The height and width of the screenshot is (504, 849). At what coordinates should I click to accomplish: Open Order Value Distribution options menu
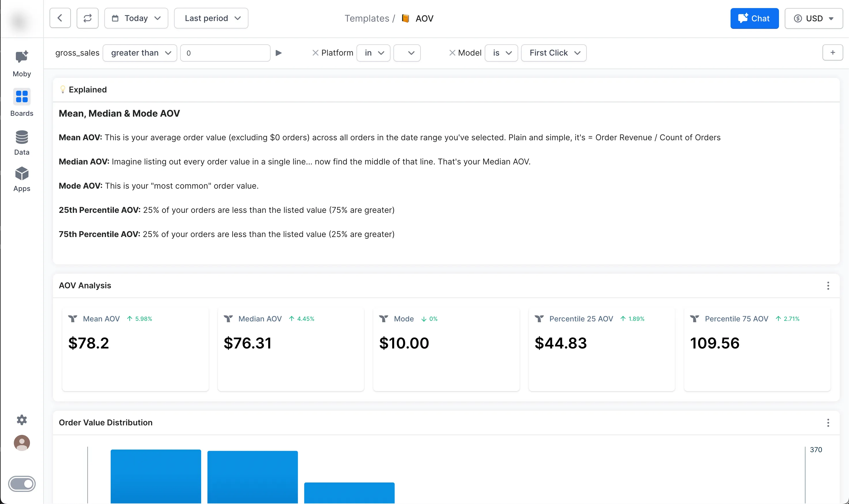click(x=828, y=422)
